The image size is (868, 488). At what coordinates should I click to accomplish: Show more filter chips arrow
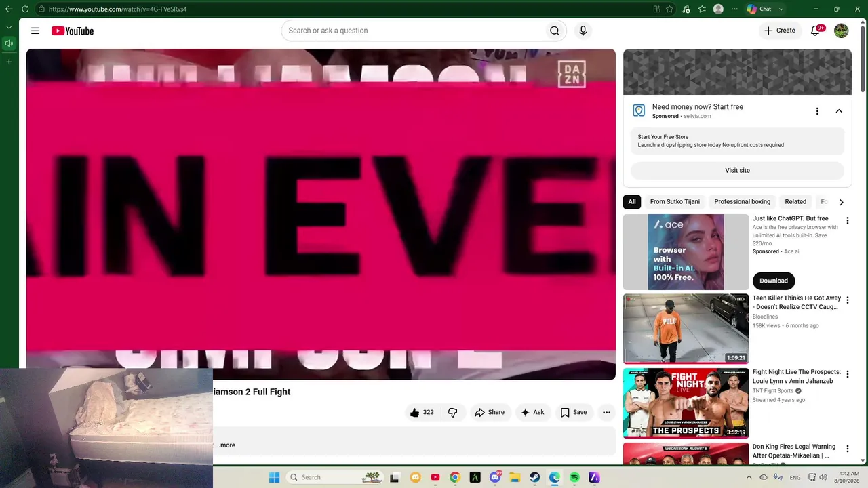coord(841,202)
